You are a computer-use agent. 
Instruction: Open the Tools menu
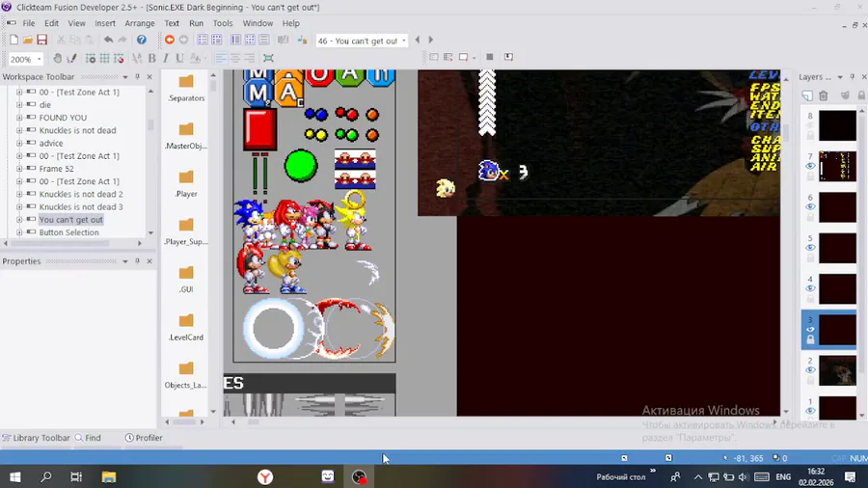223,23
